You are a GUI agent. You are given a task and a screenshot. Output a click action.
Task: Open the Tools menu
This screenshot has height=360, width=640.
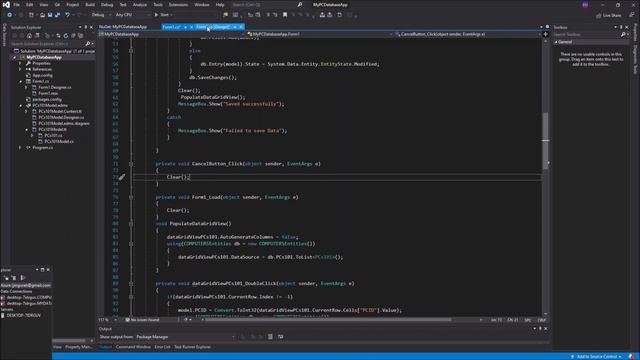tap(158, 5)
